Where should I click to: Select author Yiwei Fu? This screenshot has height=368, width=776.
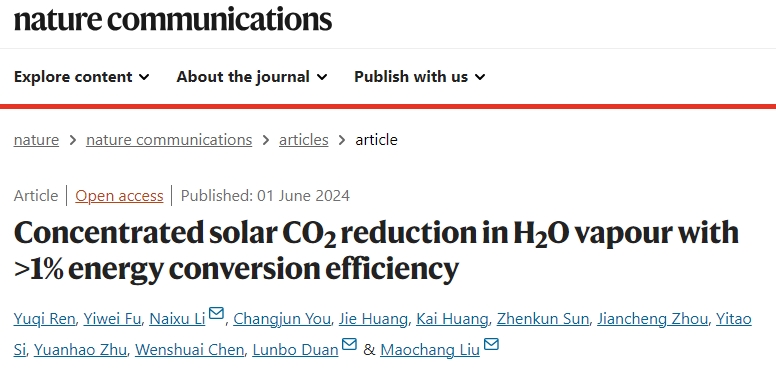click(x=112, y=320)
